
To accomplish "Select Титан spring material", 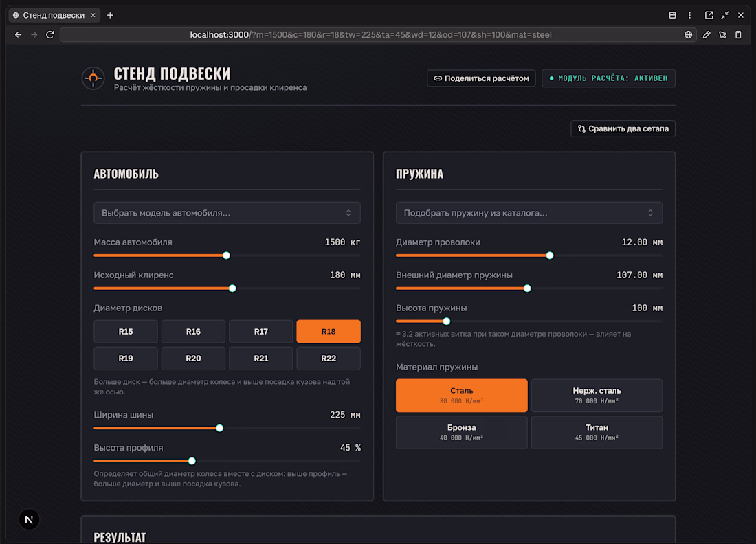I will [x=597, y=432].
